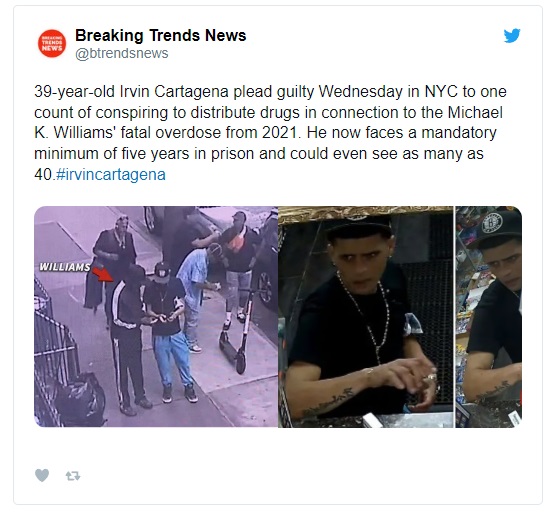The height and width of the screenshot is (525, 555).
Task: Click the WILLIAMS label in the photo
Action: point(65,267)
